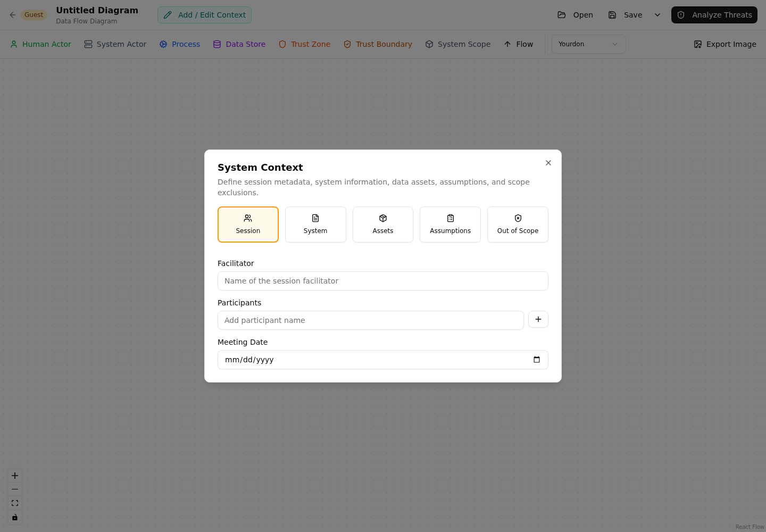Screen dimensions: 766x532
Task: Add a System Scope
Action: pos(458,44)
